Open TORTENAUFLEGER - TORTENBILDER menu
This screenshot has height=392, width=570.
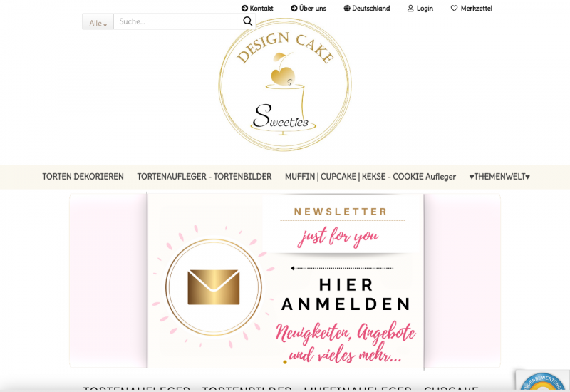pos(204,177)
